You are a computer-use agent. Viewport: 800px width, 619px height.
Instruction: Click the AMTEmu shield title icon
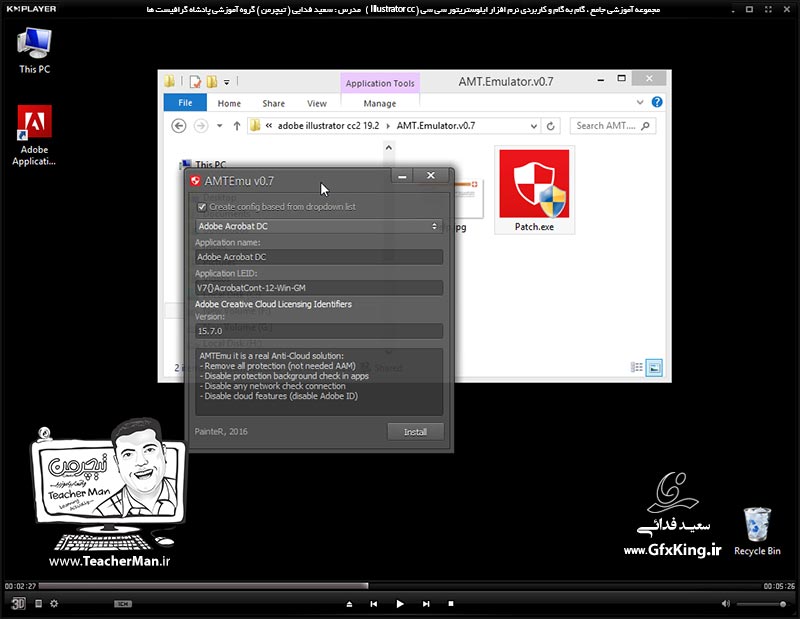[195, 181]
